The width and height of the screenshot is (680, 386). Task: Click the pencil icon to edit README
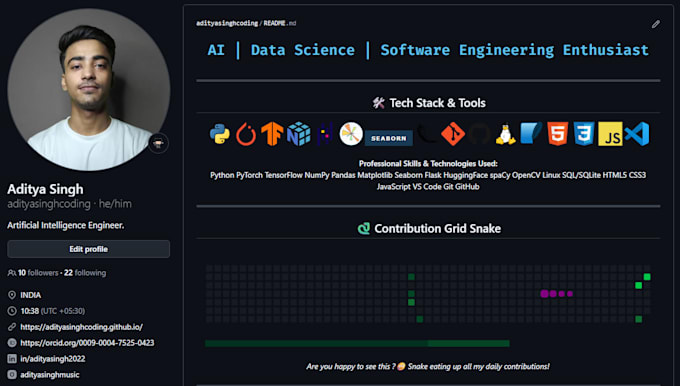[656, 24]
